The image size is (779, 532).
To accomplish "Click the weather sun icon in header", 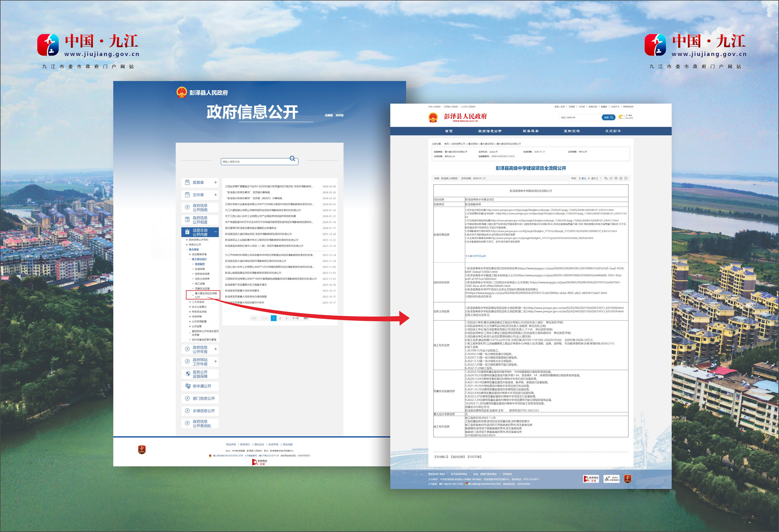I will 621,117.
